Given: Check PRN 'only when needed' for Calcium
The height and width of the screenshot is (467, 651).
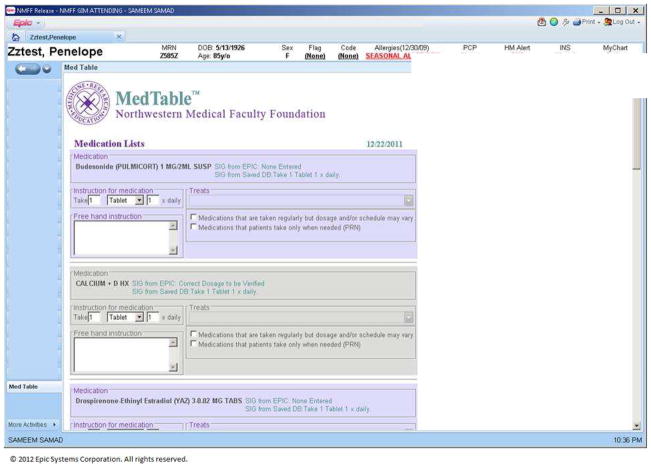Looking at the screenshot, I should 193,344.
